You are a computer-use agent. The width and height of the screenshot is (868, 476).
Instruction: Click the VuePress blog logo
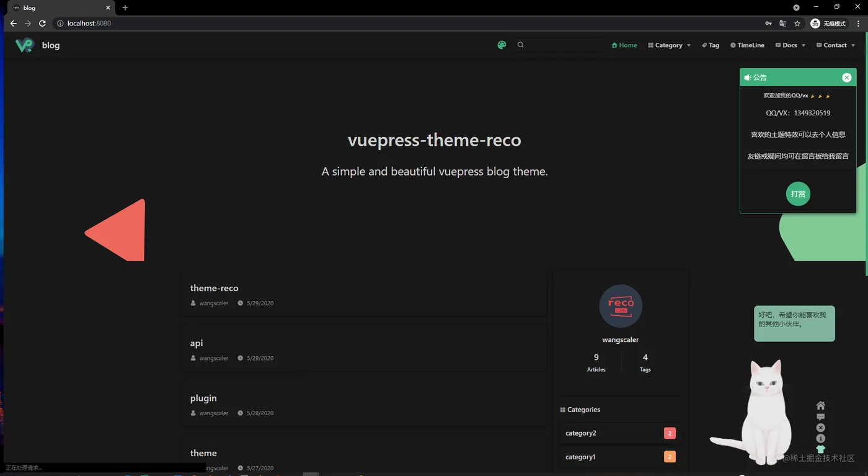[25, 45]
